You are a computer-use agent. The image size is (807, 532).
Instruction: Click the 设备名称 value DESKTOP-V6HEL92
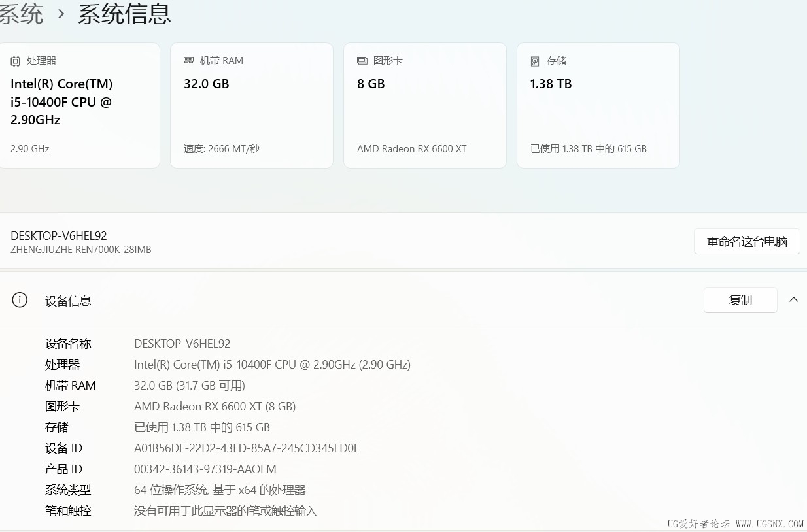click(x=182, y=344)
